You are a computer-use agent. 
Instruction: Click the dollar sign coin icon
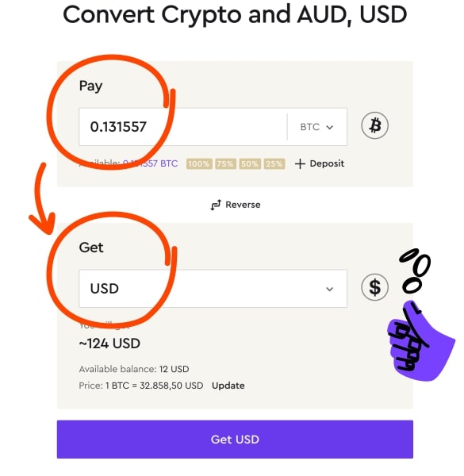[374, 287]
